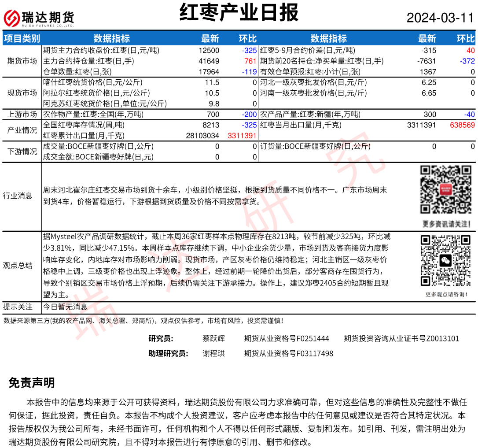Image resolution: width=478 pixels, height=448 pixels.
Task: Click the red export change value 638569
Action: point(462,125)
